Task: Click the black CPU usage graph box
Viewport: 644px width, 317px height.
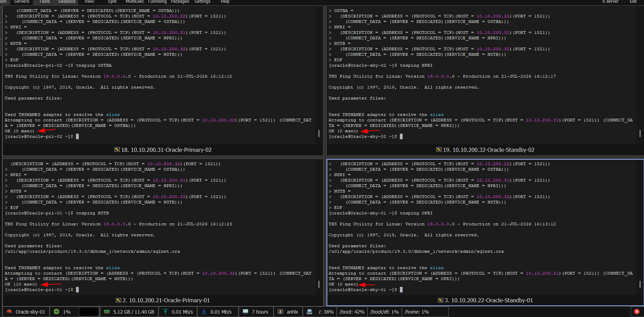Action: point(89,312)
